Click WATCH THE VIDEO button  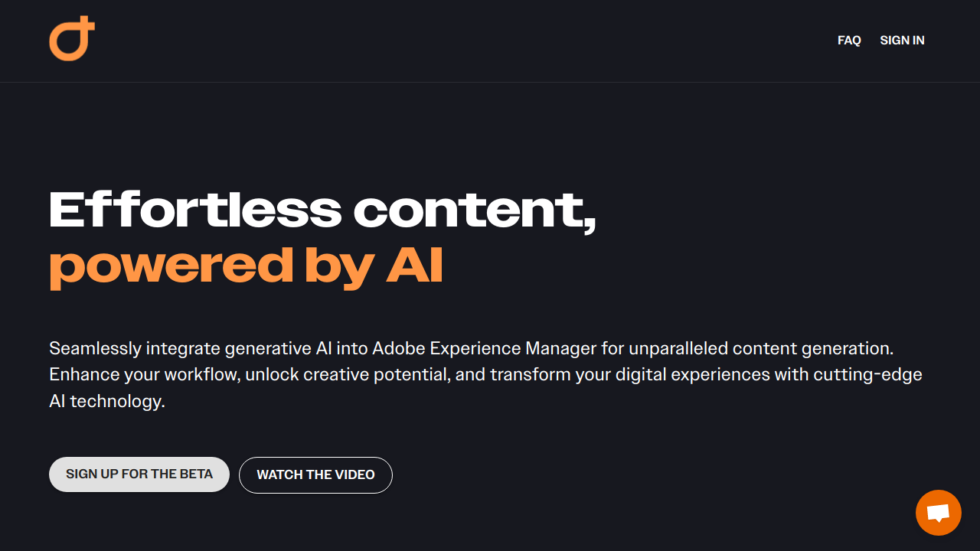(315, 475)
